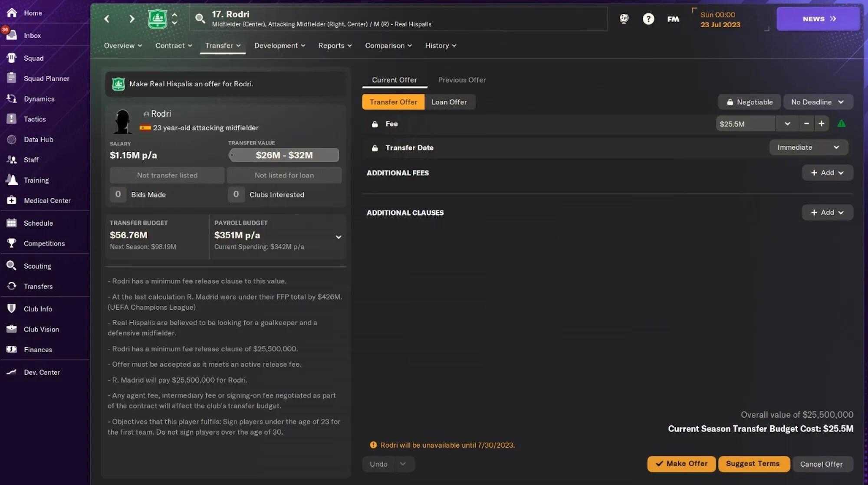Open the Inbox from the sidebar
Viewport: 868px width, 485px height.
(x=32, y=35)
